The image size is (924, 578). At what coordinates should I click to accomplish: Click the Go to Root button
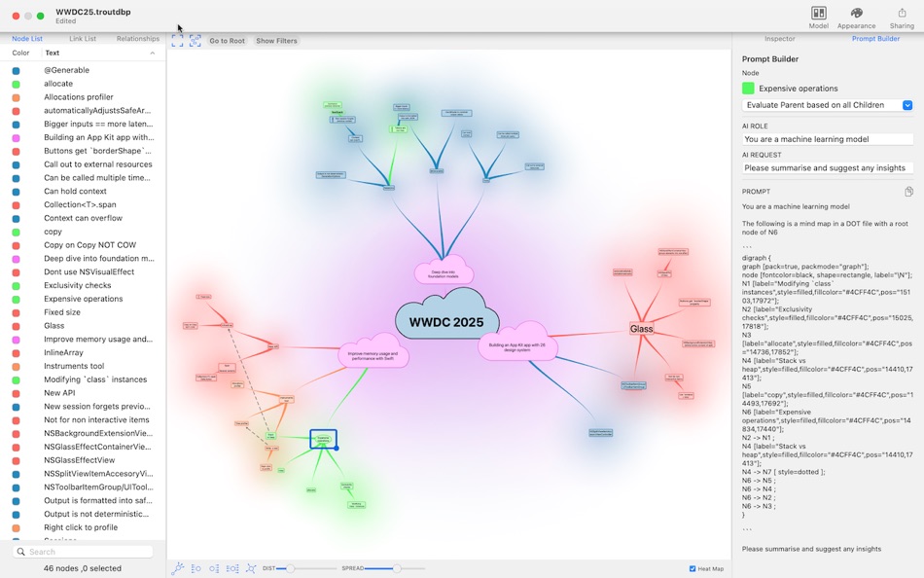tap(227, 41)
